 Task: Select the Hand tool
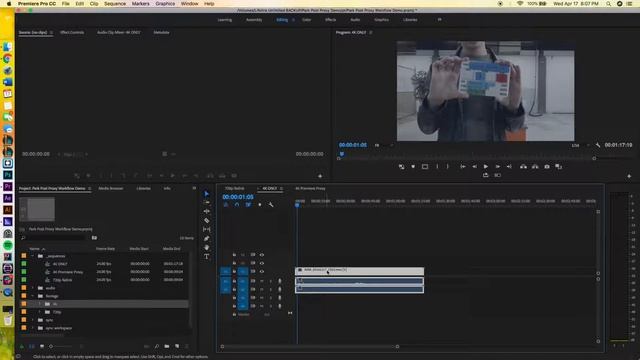pos(207,247)
